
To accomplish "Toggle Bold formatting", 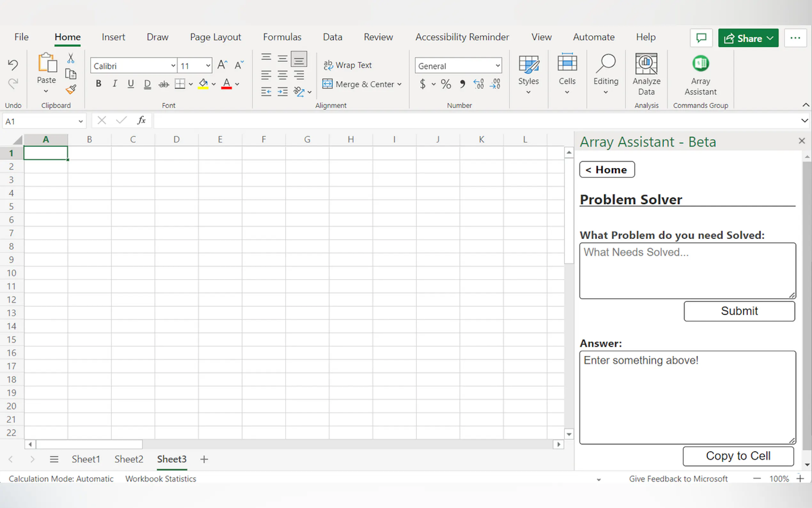I will click(98, 84).
